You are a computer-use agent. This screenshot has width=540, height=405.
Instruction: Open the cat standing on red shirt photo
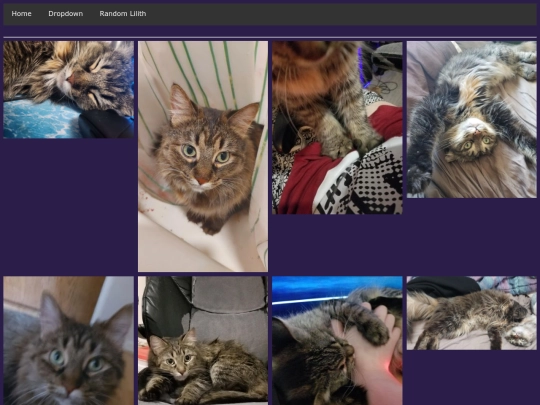tap(337, 127)
